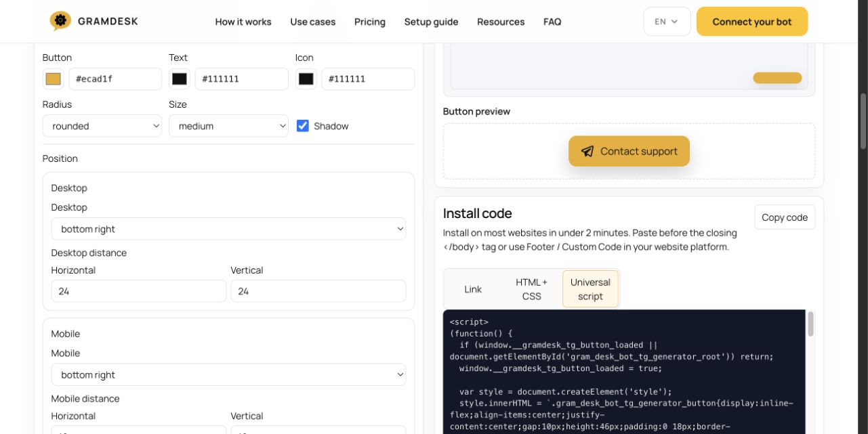Open the Setup guide menu item
Viewport: 868px width, 434px height.
tap(431, 22)
